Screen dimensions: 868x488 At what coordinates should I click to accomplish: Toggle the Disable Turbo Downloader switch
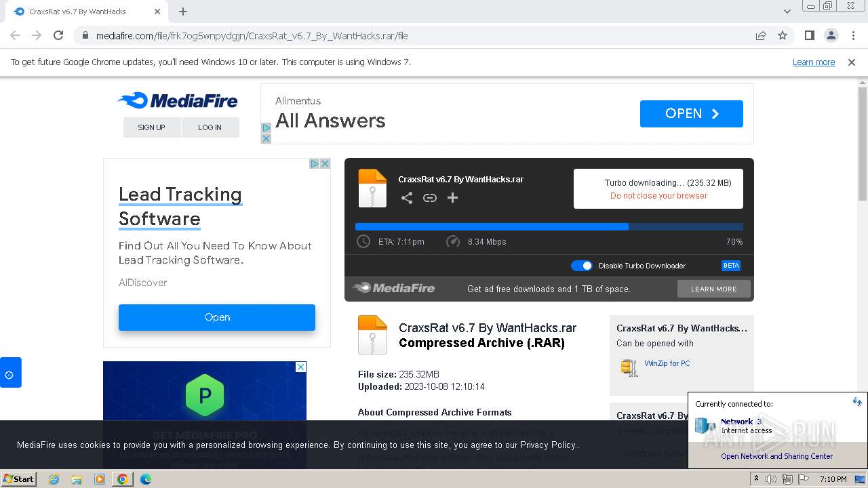pos(582,266)
